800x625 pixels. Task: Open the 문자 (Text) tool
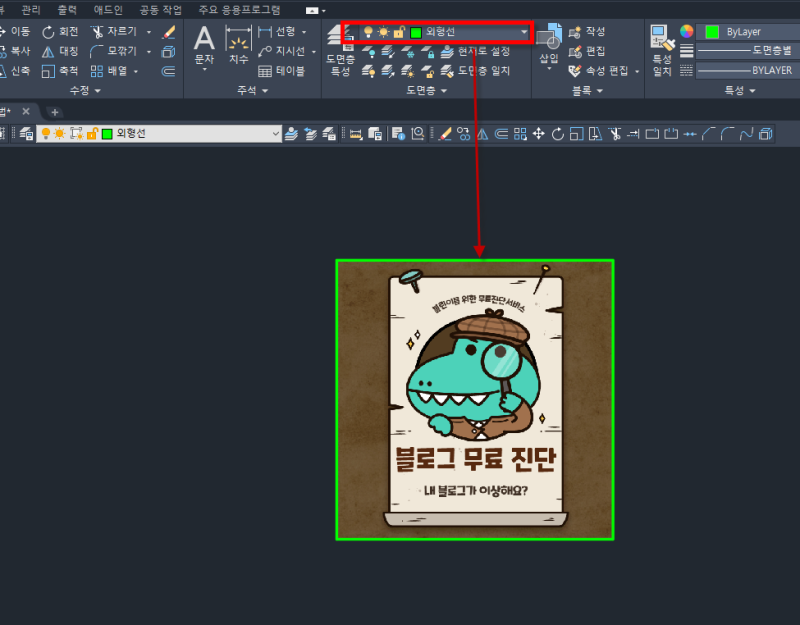204,45
